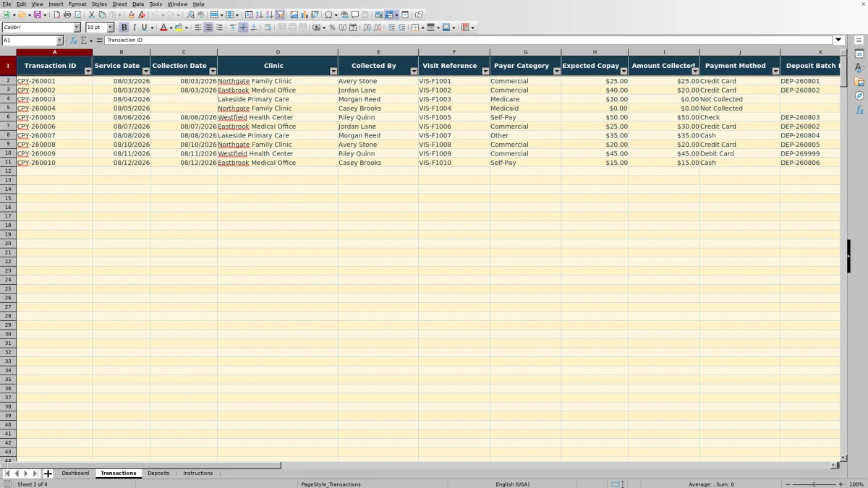The height and width of the screenshot is (488, 868).
Task: Click the background highlight color swatch
Action: pos(179,27)
